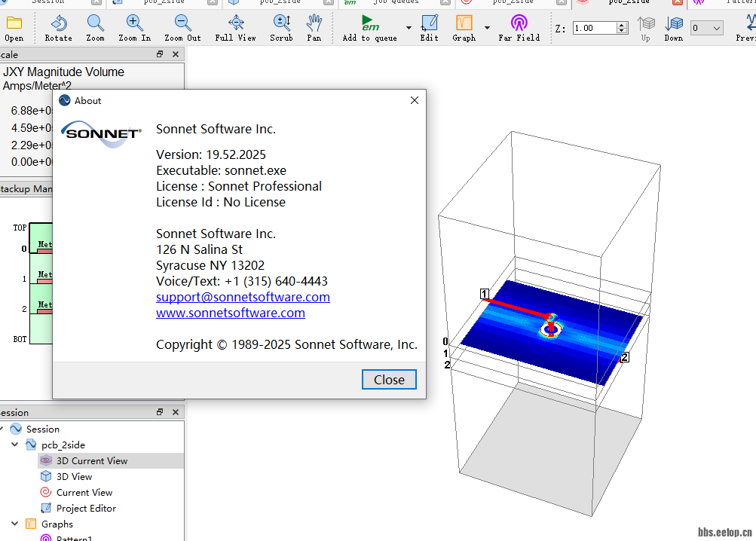Increase Z value with spinner up arrow
This screenshot has height=541, width=756.
pos(622,25)
